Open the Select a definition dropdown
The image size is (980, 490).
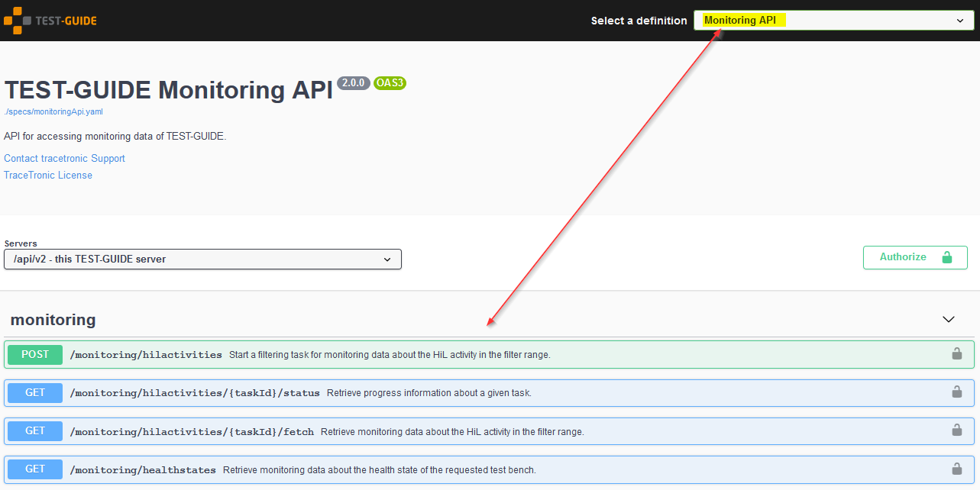click(833, 20)
